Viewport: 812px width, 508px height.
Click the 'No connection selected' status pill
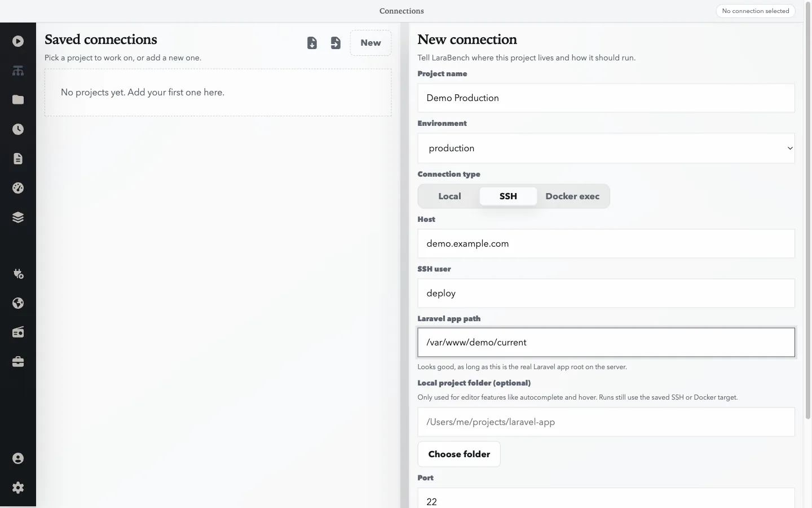click(x=756, y=11)
